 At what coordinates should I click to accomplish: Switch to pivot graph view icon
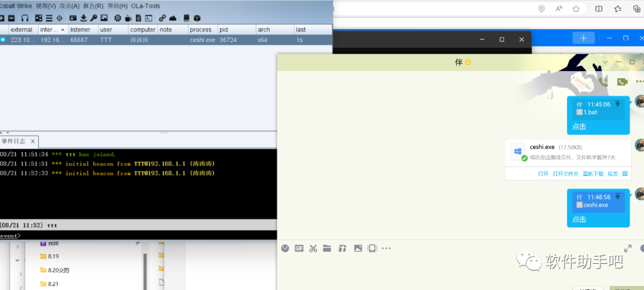click(x=39, y=18)
